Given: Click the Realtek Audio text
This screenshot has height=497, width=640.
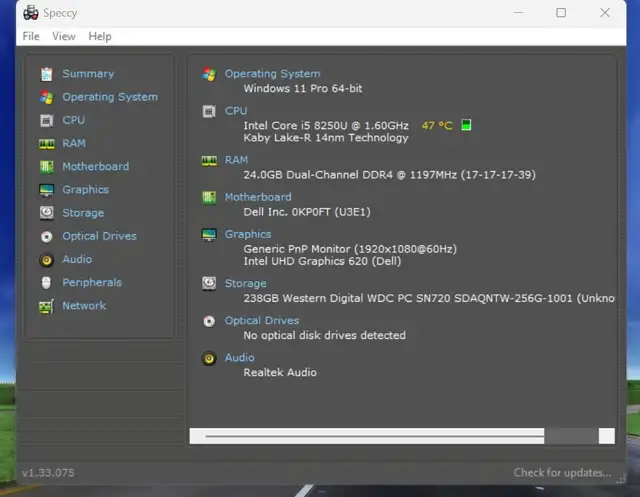Looking at the screenshot, I should coord(280,373).
